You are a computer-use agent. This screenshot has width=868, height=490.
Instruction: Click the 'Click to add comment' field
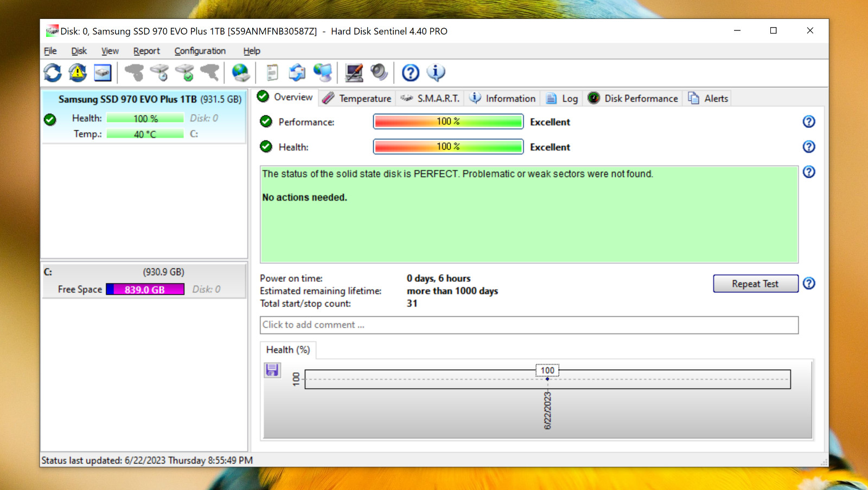[529, 325]
